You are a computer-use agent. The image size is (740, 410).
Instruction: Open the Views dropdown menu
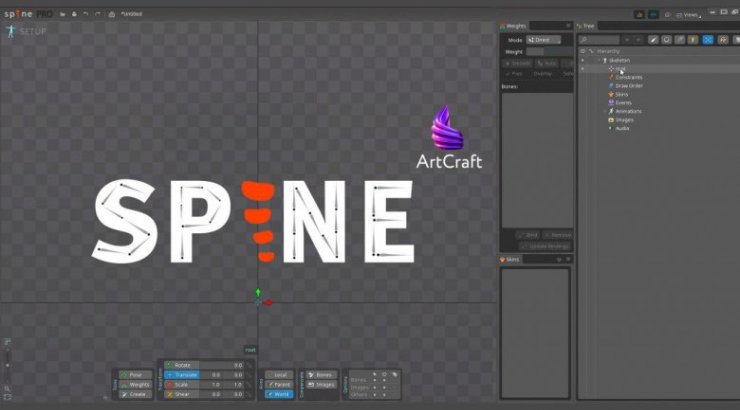689,15
